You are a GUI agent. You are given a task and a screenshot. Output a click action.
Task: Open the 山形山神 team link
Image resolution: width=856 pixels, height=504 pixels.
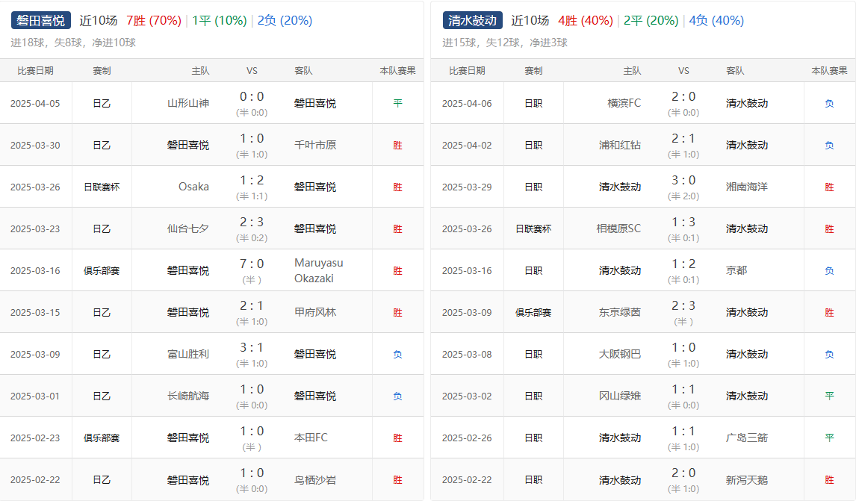[x=188, y=103]
